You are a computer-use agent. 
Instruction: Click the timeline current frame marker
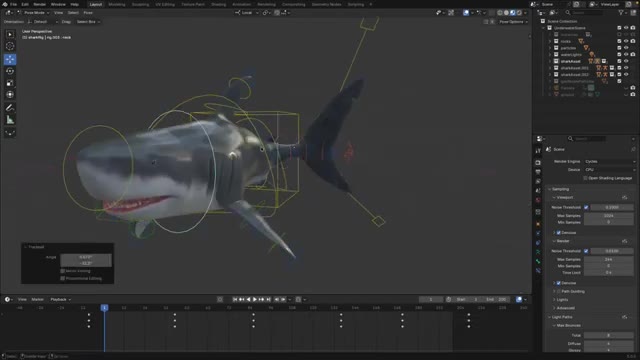tap(104, 308)
